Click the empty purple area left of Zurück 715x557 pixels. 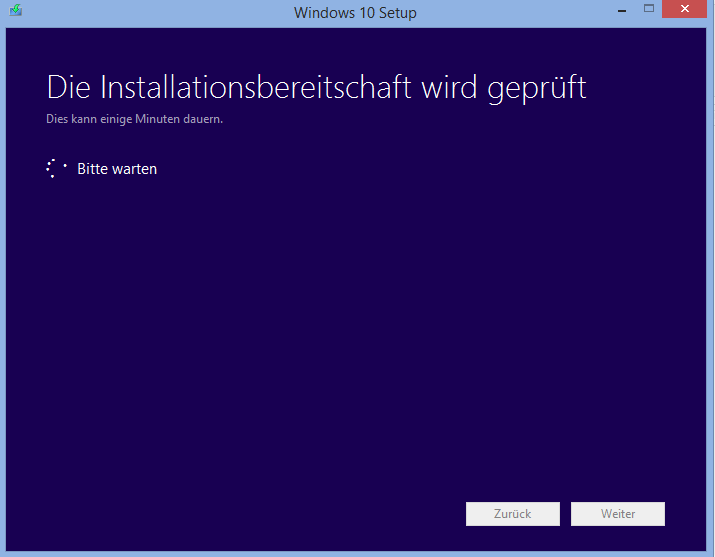click(x=250, y=514)
